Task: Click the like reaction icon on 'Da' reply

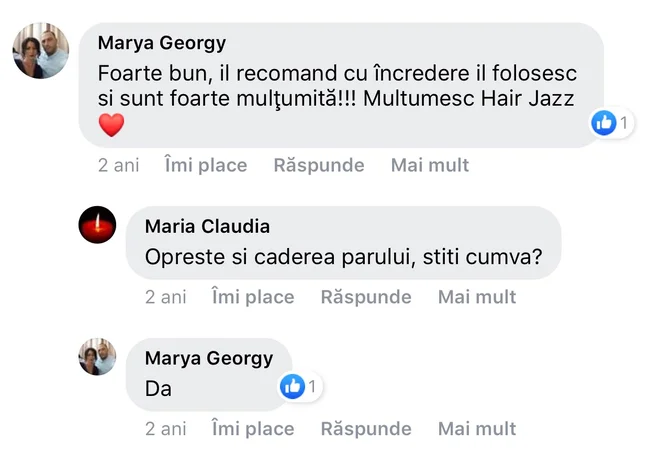Action: point(292,386)
